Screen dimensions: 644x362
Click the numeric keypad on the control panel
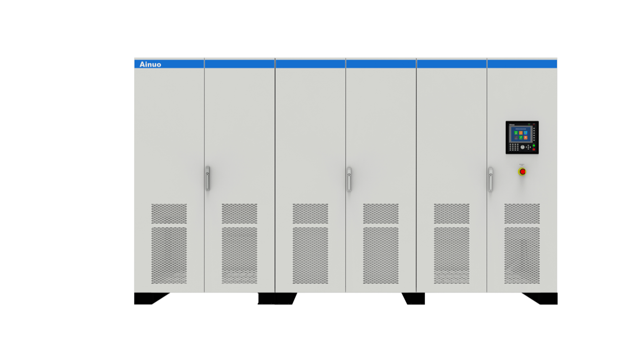coord(514,147)
